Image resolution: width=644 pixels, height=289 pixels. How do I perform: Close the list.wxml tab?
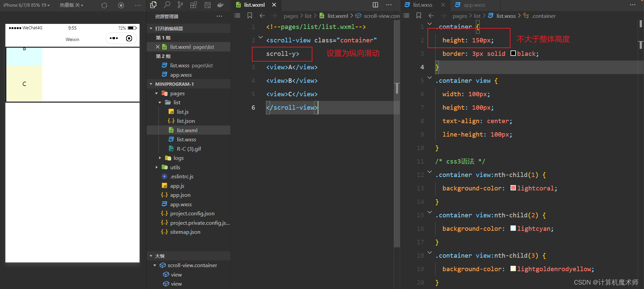(274, 5)
